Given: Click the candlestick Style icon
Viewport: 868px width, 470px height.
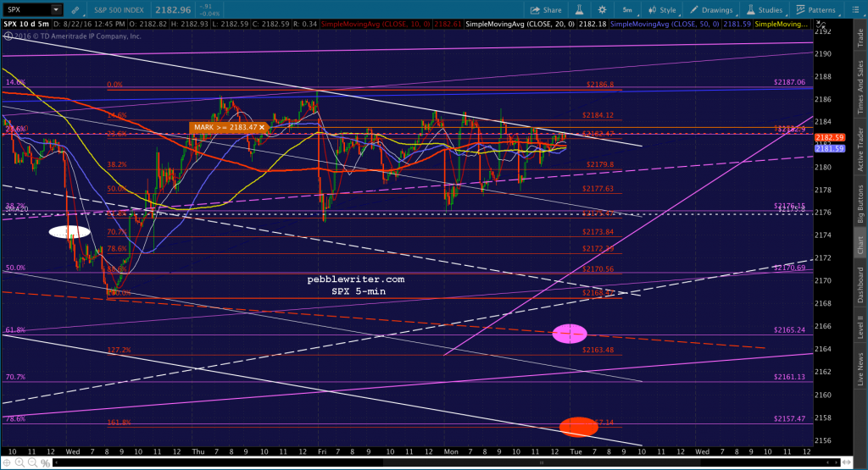Looking at the screenshot, I should tap(652, 10).
